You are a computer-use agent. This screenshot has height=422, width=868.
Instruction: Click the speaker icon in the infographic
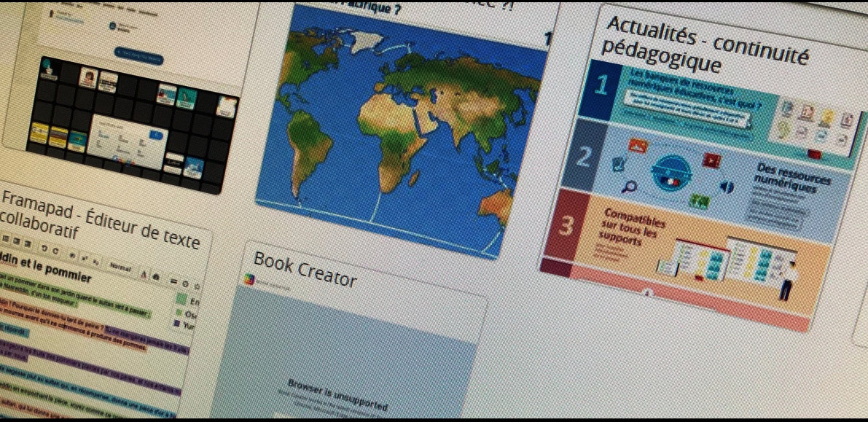click(727, 187)
